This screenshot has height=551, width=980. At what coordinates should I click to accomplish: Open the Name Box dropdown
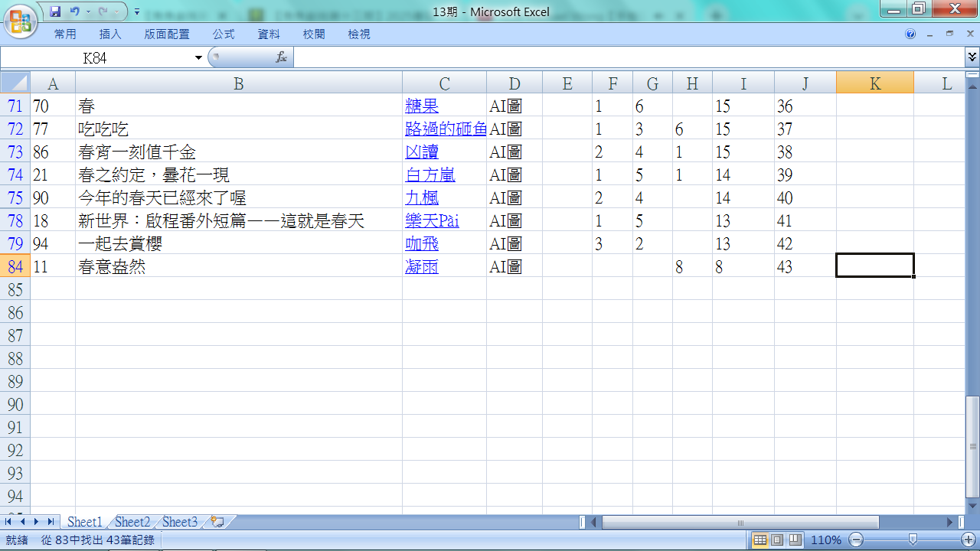click(x=199, y=57)
